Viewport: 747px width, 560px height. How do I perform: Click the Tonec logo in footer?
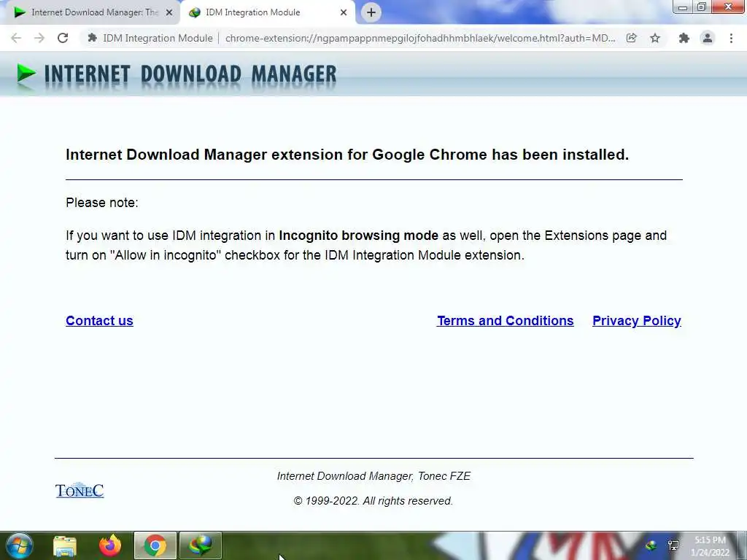coord(80,491)
